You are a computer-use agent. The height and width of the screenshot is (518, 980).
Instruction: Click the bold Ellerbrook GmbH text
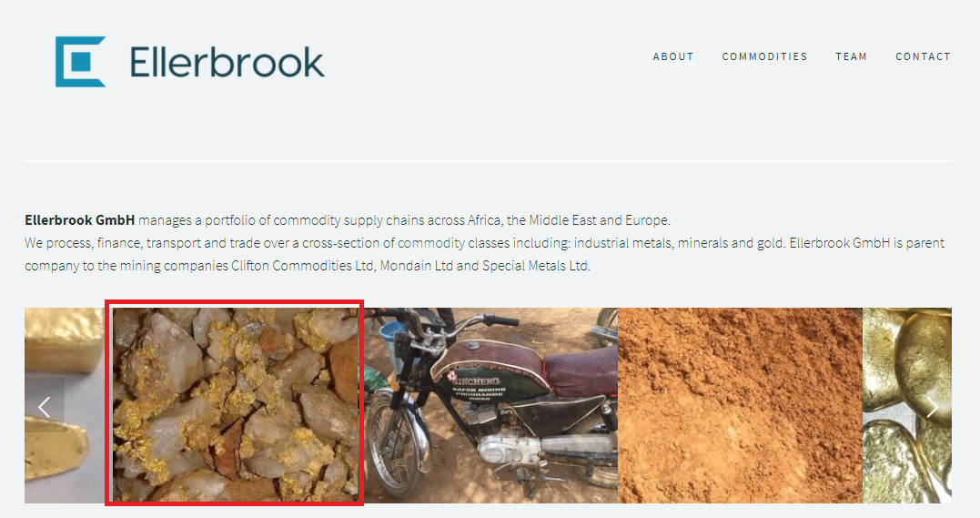coord(79,220)
